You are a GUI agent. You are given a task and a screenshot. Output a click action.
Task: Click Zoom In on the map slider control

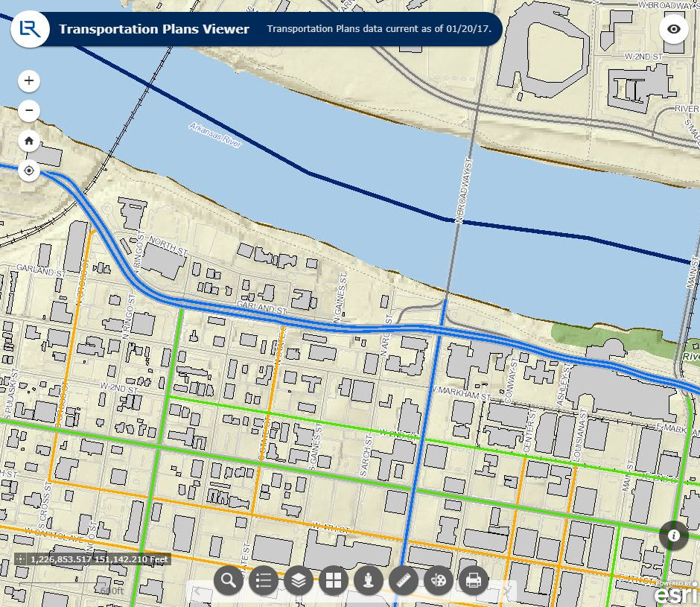tap(28, 80)
